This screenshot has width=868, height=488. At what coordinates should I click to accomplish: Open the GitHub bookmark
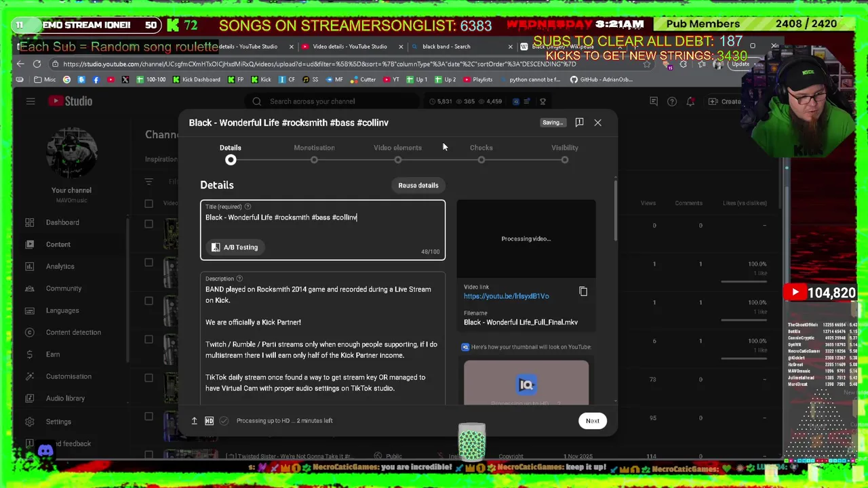point(601,80)
